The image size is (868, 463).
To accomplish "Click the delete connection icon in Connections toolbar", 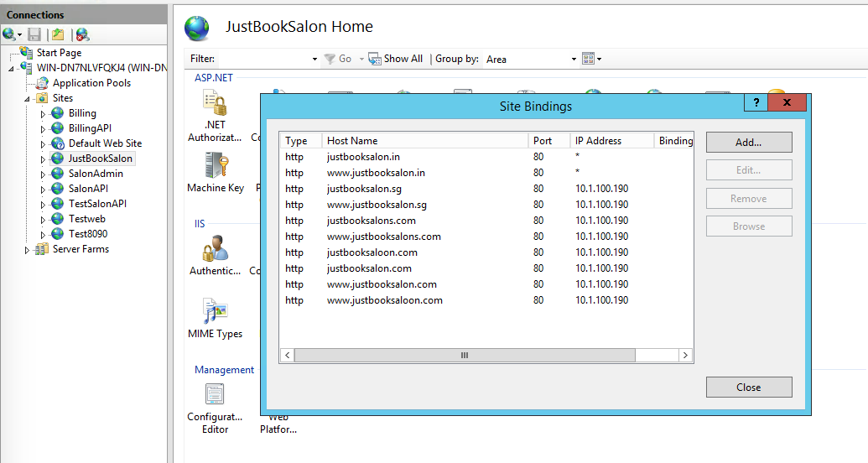I will tap(82, 35).
